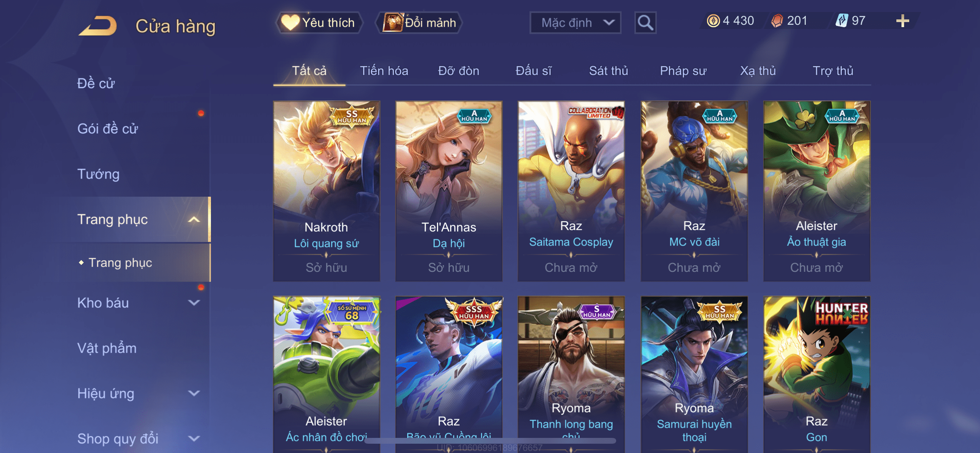This screenshot has height=453, width=980.
Task: Click the heart Yêu thích icon
Action: tap(290, 22)
